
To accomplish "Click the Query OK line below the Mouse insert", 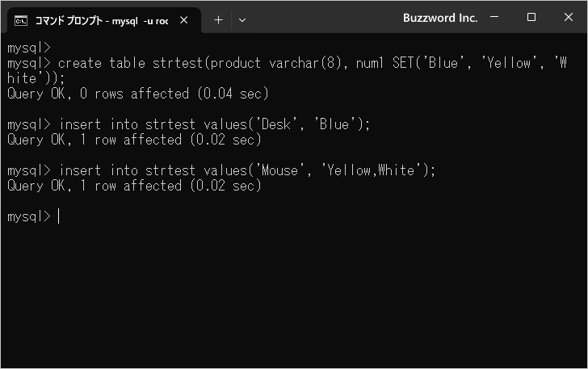I will pos(134,186).
